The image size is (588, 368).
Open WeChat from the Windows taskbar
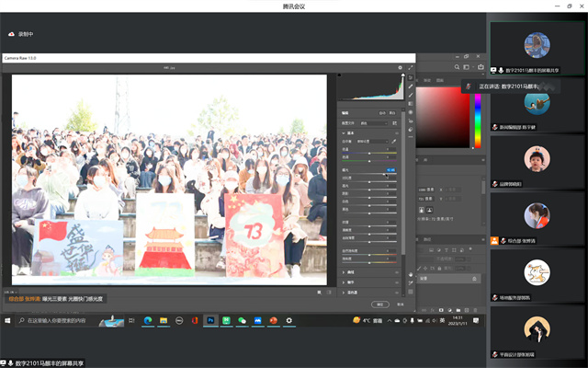(242, 320)
